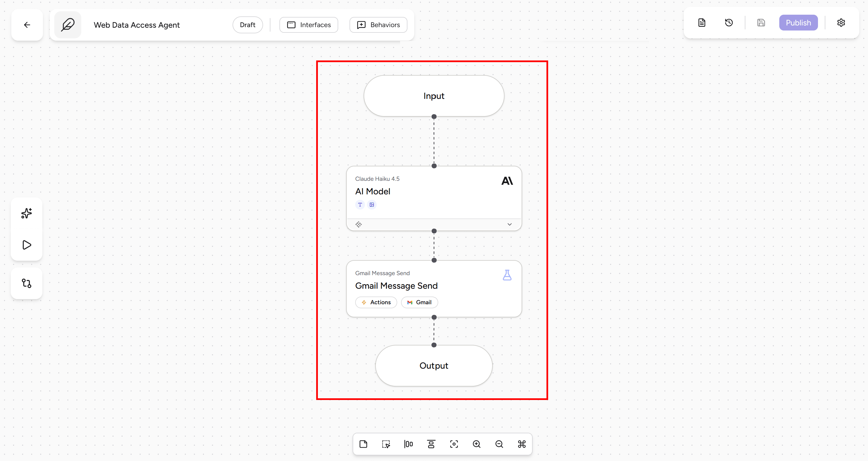868x461 pixels.
Task: Open the Behaviors tab
Action: [x=378, y=25]
